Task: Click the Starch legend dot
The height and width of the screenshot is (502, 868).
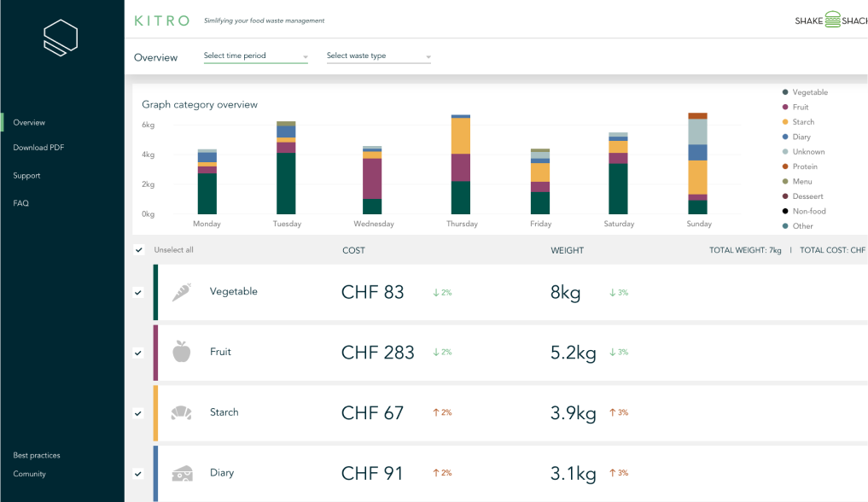Action: click(785, 122)
